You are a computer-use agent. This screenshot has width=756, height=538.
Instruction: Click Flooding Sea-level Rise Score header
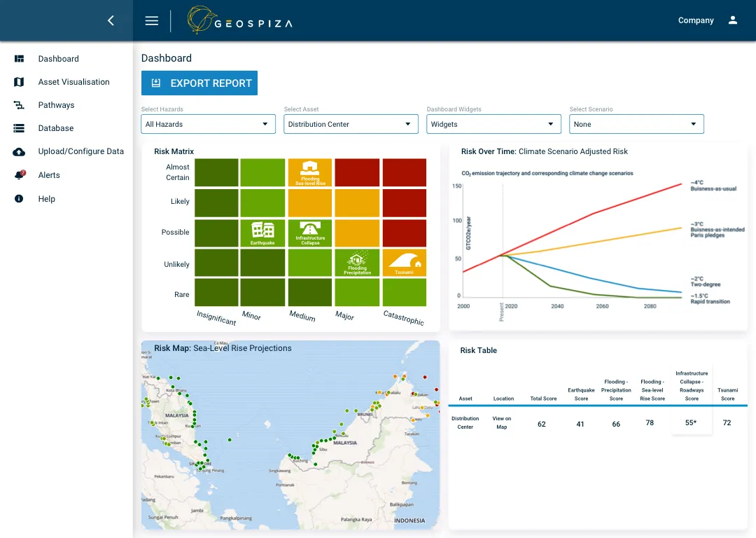[652, 390]
